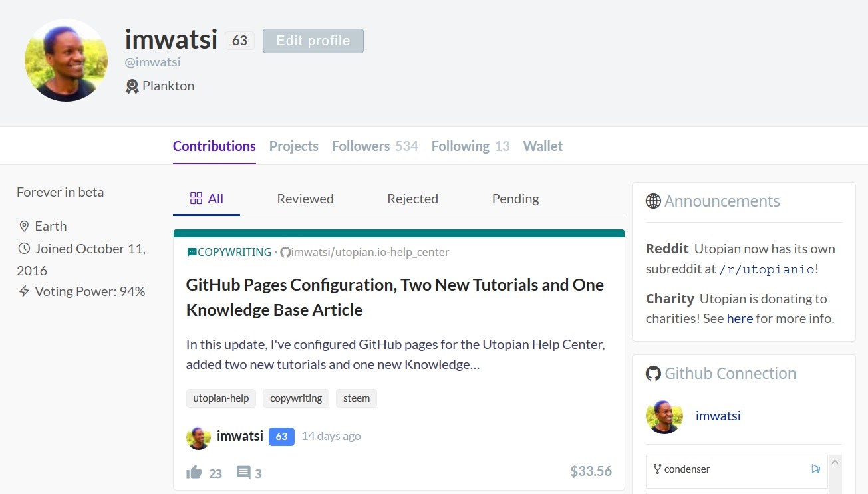Click the lightning bolt Voting Power icon
Viewport: 868px width, 494px height.
click(x=24, y=291)
